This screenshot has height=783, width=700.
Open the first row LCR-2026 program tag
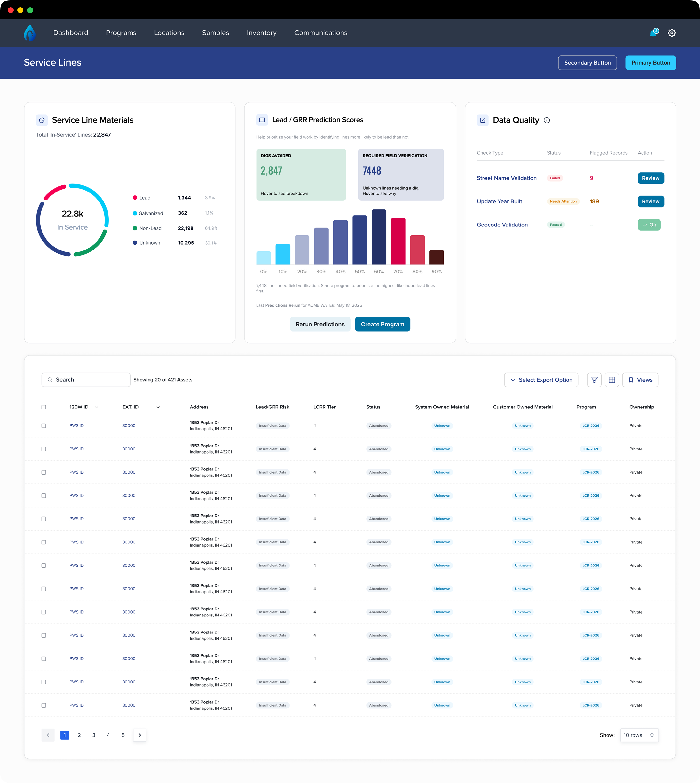(590, 426)
